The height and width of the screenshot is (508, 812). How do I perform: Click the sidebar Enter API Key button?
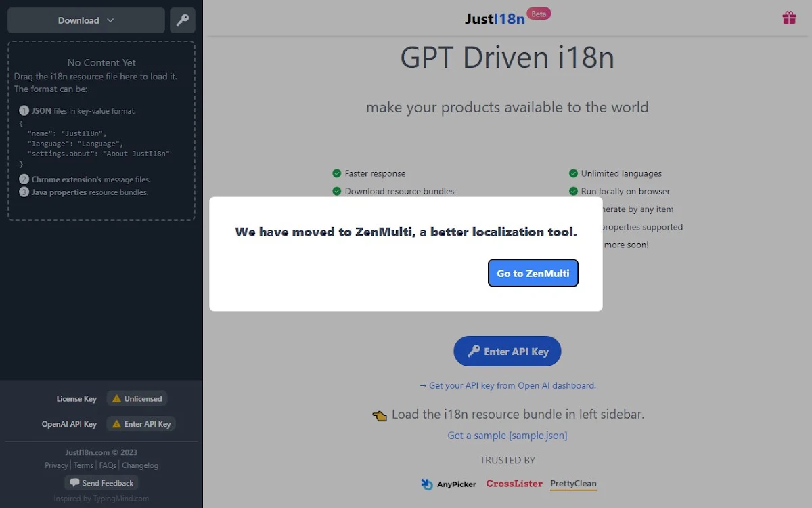click(x=141, y=424)
